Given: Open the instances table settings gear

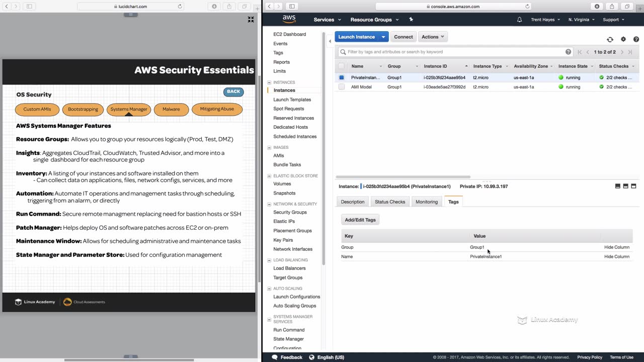Looking at the screenshot, I should tap(623, 39).
